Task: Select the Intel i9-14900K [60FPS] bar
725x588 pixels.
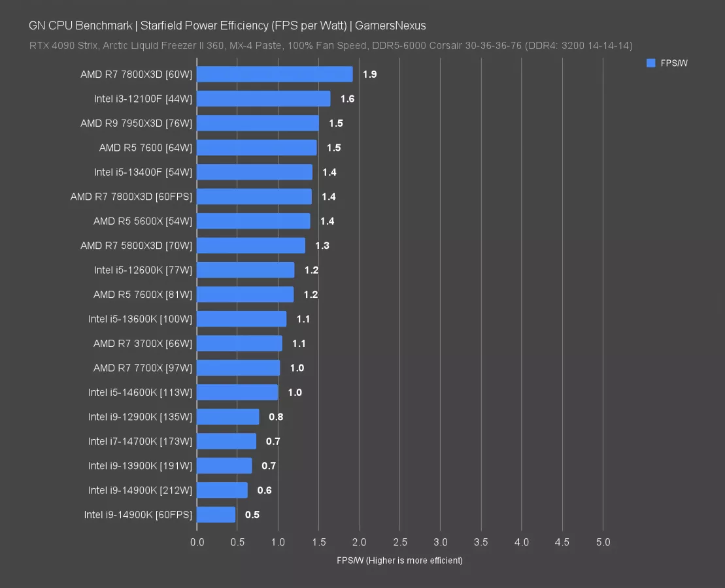Action: [x=216, y=515]
